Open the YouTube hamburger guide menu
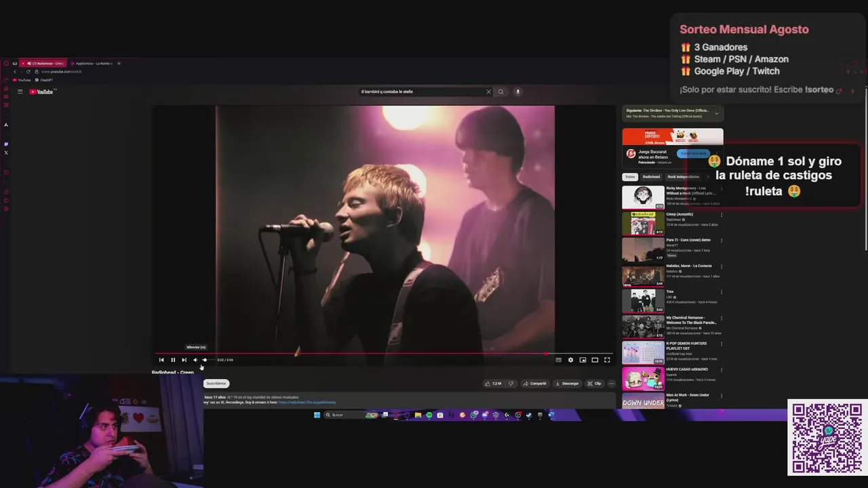The height and width of the screenshot is (488, 868). (20, 91)
